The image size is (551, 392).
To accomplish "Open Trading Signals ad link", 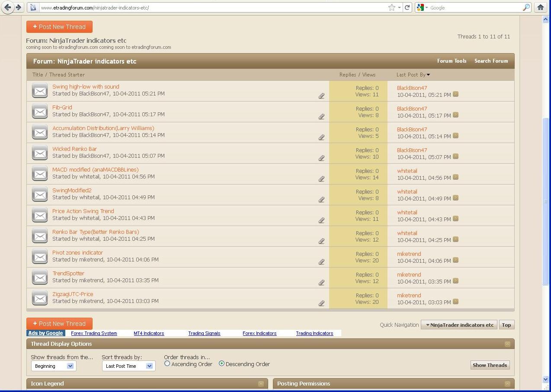I will (x=204, y=333).
